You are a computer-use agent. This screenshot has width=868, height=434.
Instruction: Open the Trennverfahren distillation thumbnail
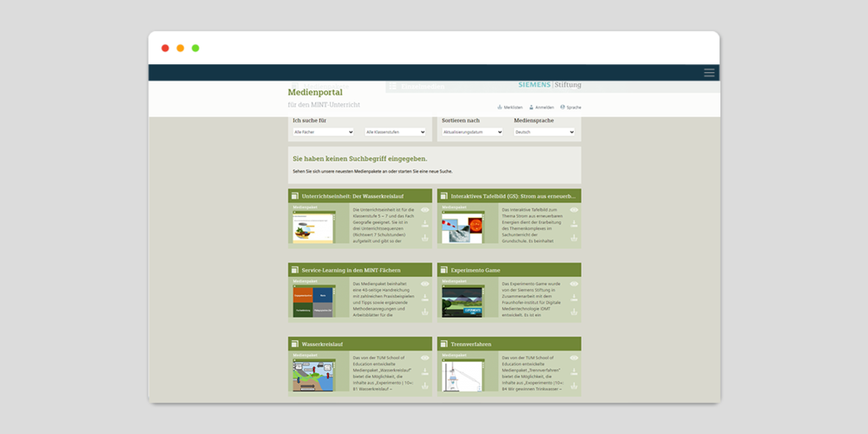pyautogui.click(x=463, y=375)
